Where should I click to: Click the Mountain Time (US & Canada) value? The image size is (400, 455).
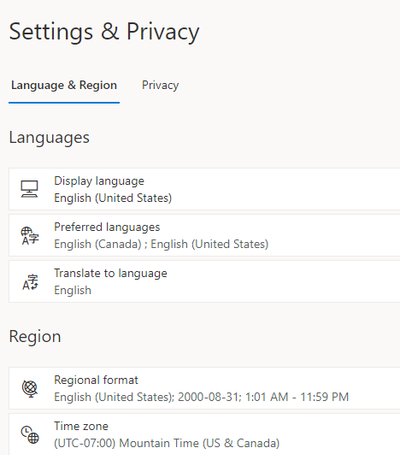click(199, 443)
